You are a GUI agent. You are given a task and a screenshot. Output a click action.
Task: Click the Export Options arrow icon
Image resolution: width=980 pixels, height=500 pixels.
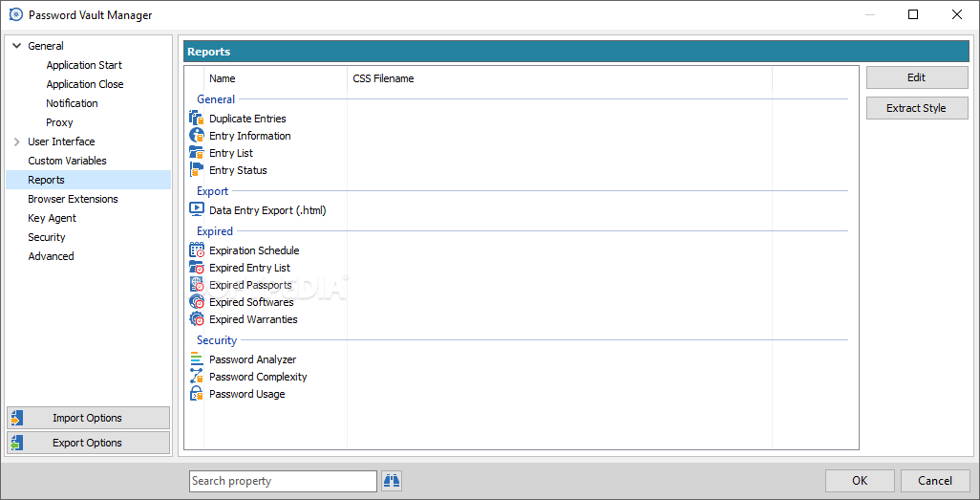[x=16, y=443]
